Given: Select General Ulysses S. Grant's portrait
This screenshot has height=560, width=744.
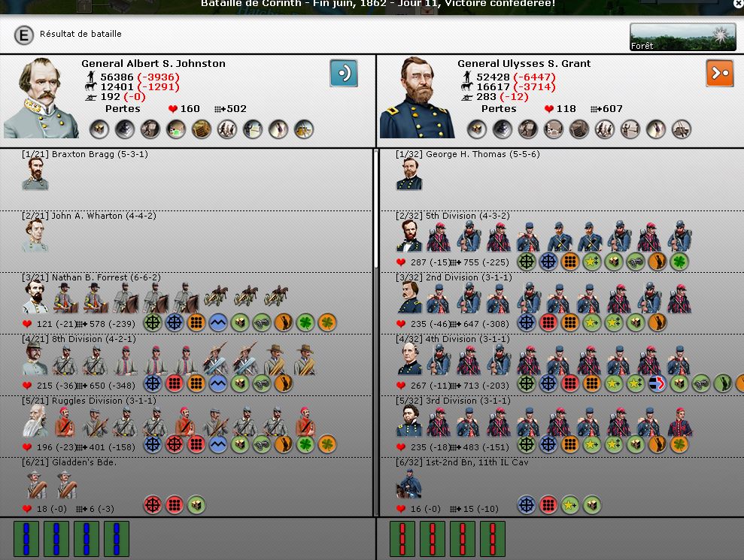Looking at the screenshot, I should point(416,98).
